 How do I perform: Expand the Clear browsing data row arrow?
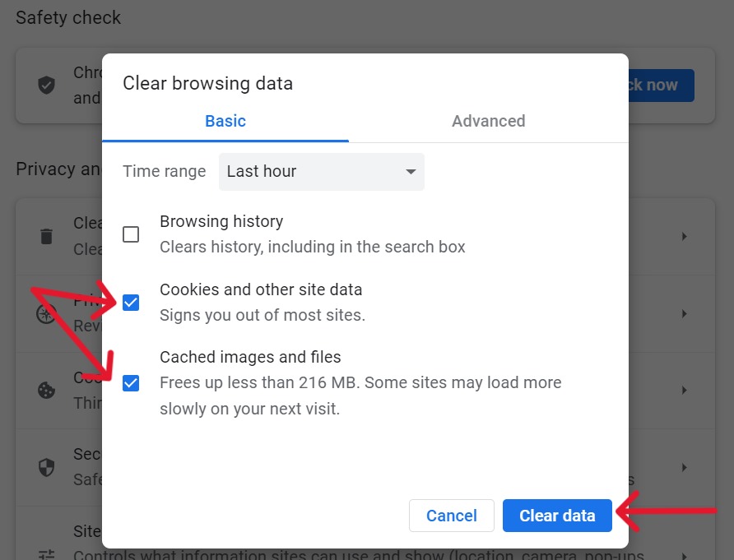(x=685, y=236)
